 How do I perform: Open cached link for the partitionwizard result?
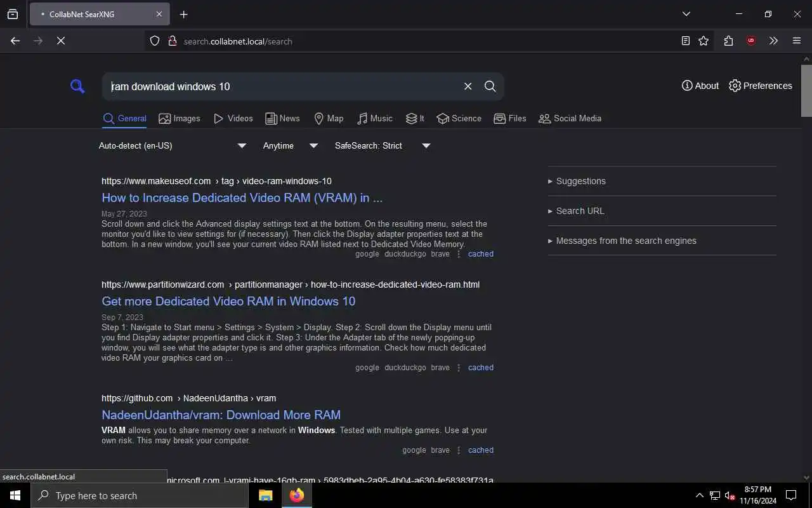coord(480,368)
